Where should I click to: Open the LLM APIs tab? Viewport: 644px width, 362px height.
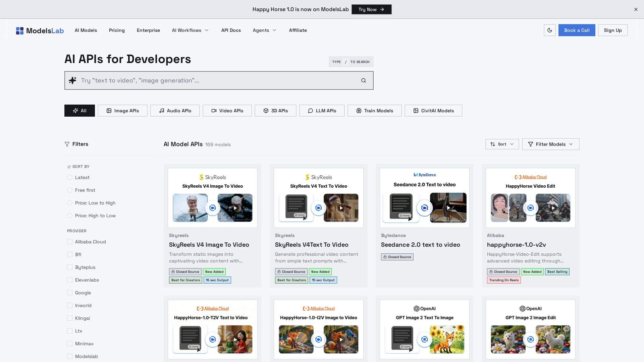coord(322,111)
